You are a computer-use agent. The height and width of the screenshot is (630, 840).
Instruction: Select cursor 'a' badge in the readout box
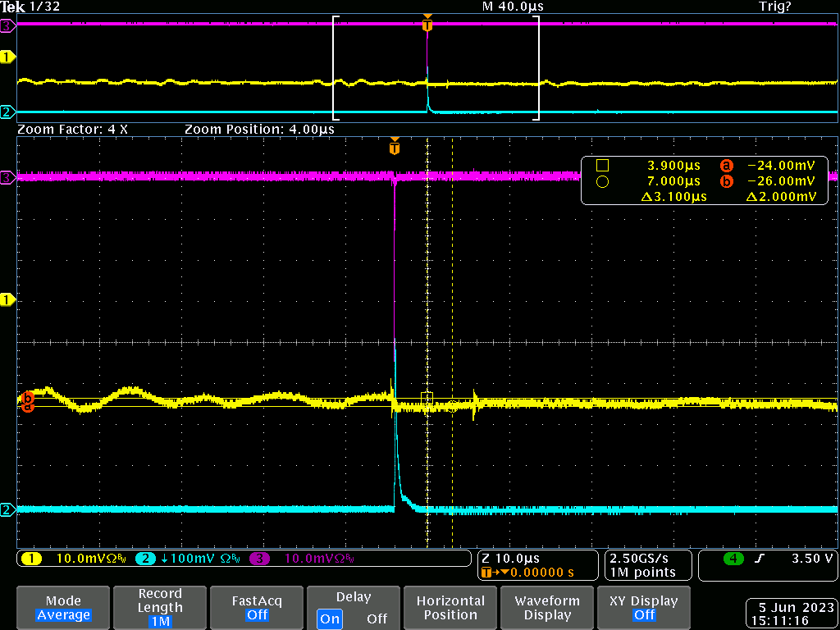click(x=726, y=165)
